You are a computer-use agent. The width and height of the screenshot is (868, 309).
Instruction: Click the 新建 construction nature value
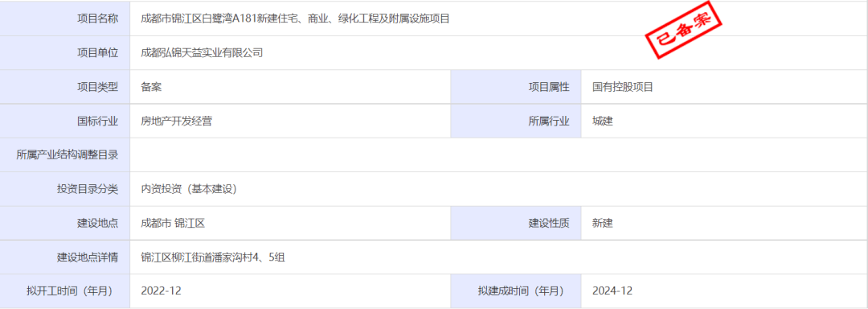602,224
